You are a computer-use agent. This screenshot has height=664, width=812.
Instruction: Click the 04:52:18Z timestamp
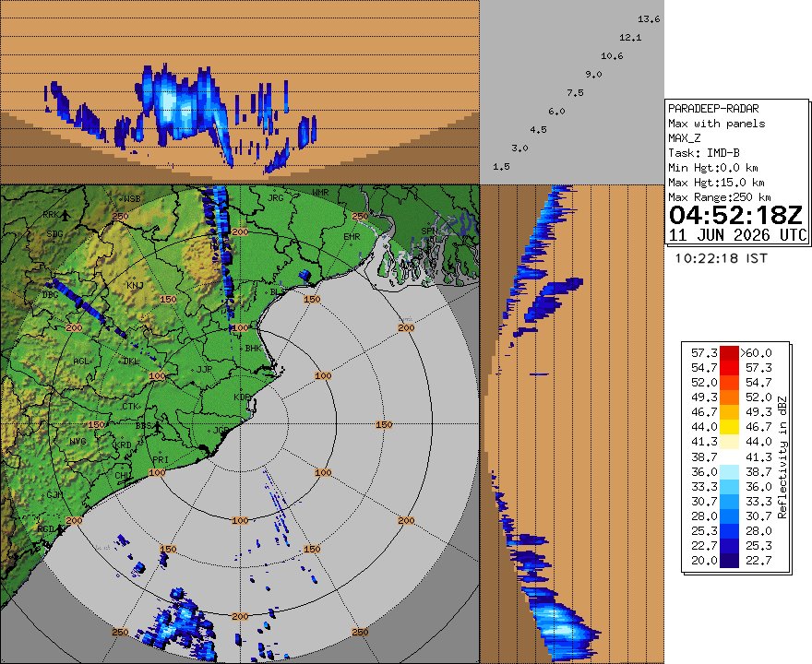735,215
